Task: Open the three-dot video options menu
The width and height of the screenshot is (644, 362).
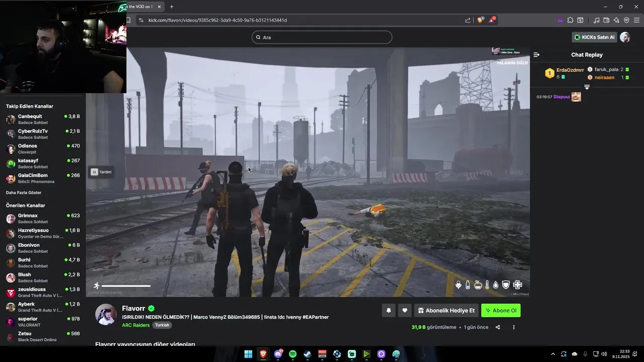Action: pos(514,327)
